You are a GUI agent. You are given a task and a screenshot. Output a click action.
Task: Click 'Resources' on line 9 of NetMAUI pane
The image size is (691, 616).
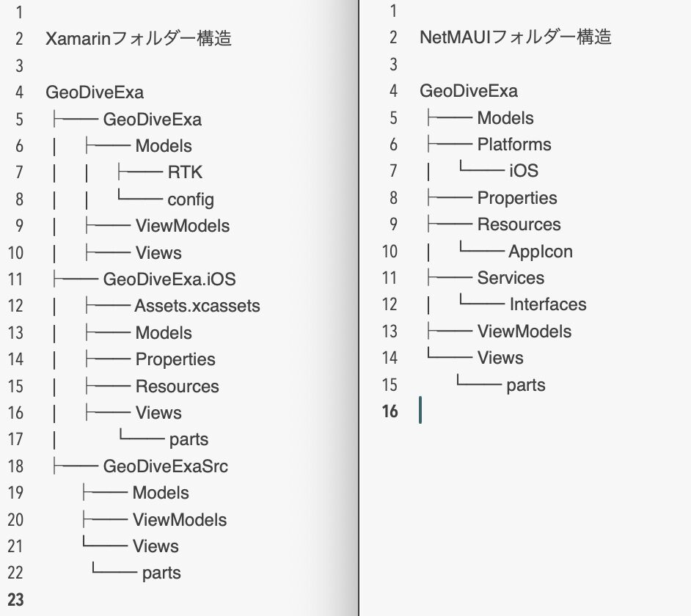519,224
